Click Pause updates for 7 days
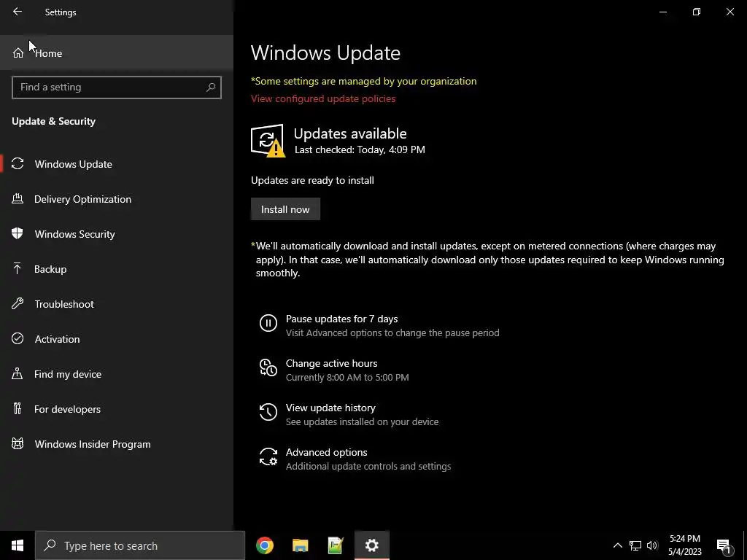Image resolution: width=747 pixels, height=560 pixels. (x=341, y=319)
